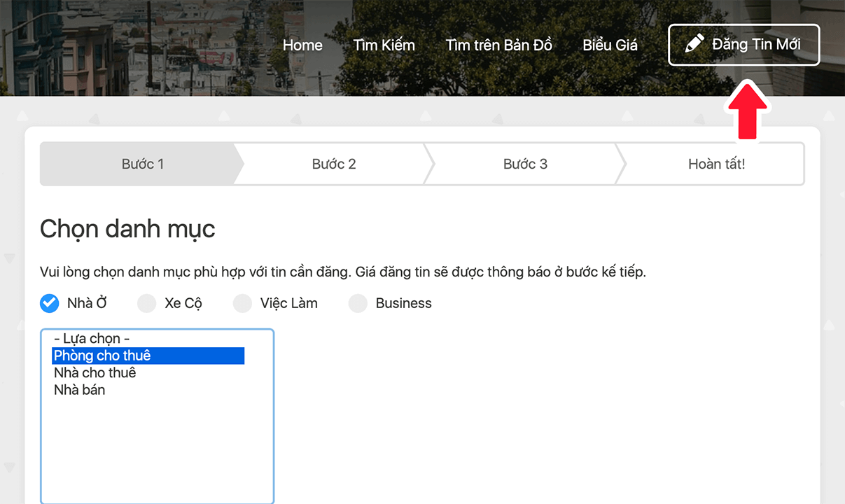This screenshot has height=504, width=845.
Task: Select the Nhà Ở radio button
Action: click(50, 303)
